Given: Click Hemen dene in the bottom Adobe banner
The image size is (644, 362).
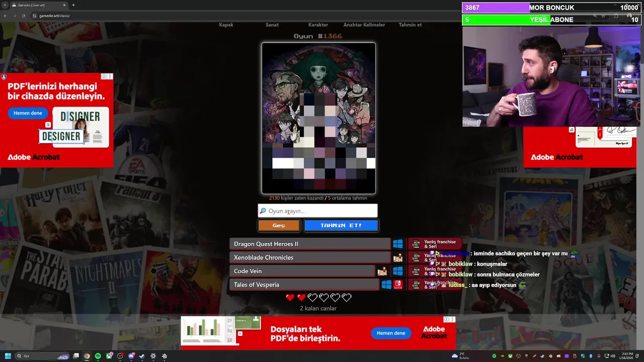Looking at the screenshot, I should 391,333.
